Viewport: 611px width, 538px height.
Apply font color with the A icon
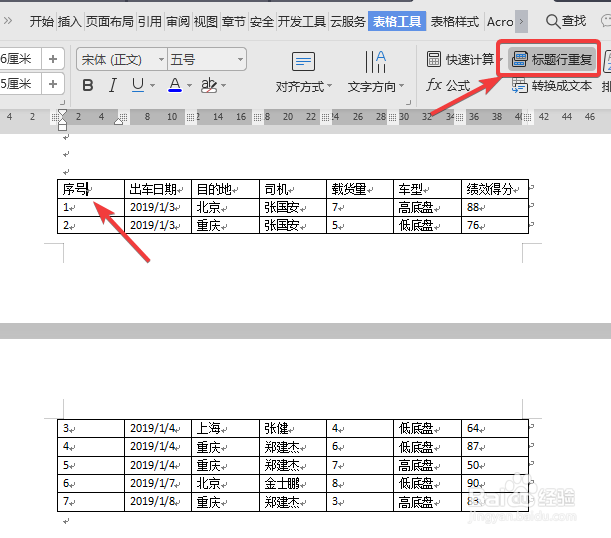point(175,85)
